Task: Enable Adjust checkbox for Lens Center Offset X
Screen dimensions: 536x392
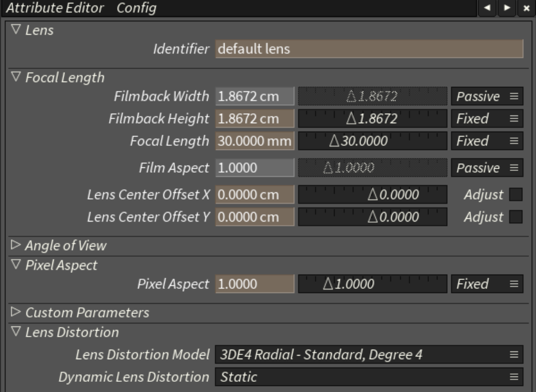Action: (x=515, y=194)
